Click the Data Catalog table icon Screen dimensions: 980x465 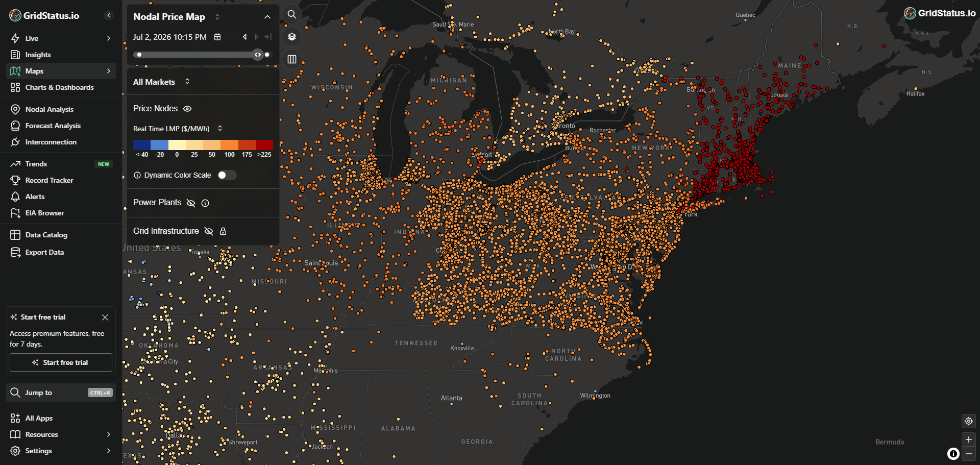15,235
